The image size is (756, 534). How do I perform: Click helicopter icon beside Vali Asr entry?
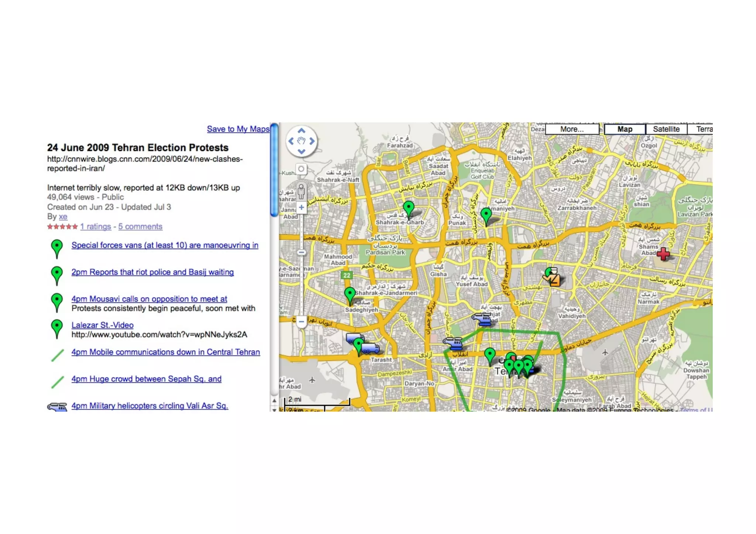(57, 407)
